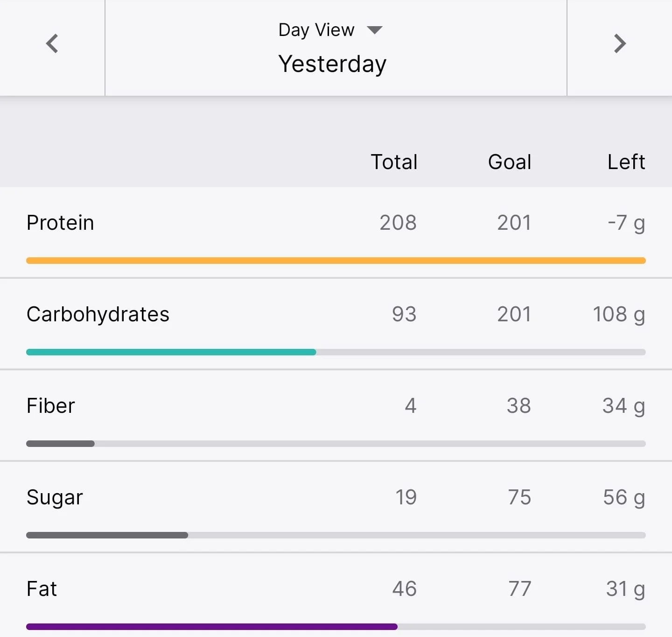Open the Day View dropdown arrow

375,30
